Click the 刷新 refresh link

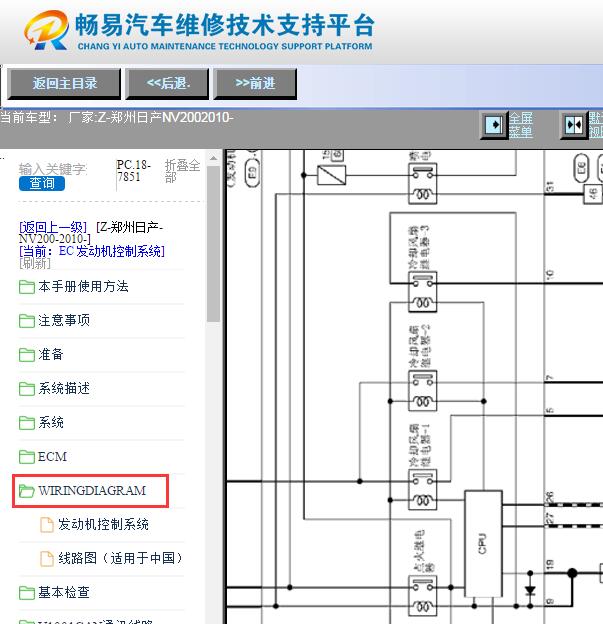[x=35, y=263]
